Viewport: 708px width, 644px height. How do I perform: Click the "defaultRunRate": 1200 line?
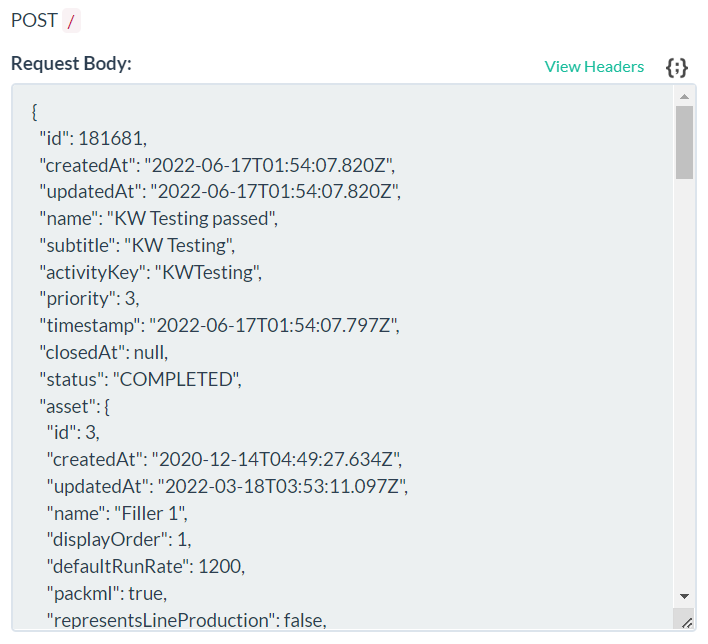pos(146,567)
